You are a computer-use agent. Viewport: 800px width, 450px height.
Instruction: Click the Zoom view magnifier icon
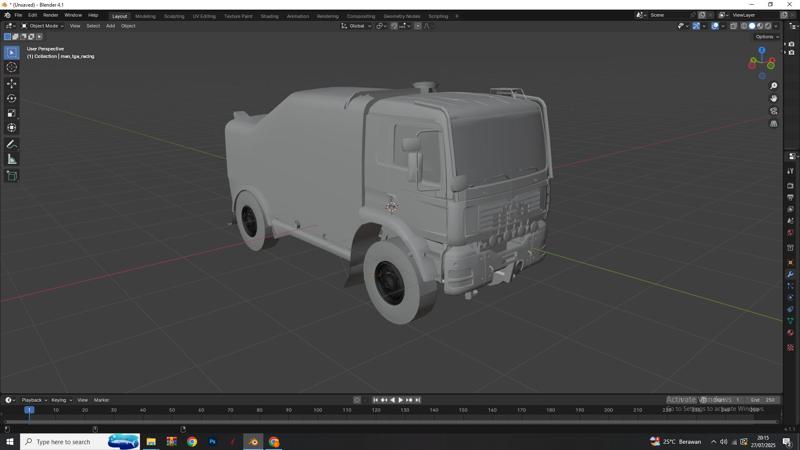point(773,86)
